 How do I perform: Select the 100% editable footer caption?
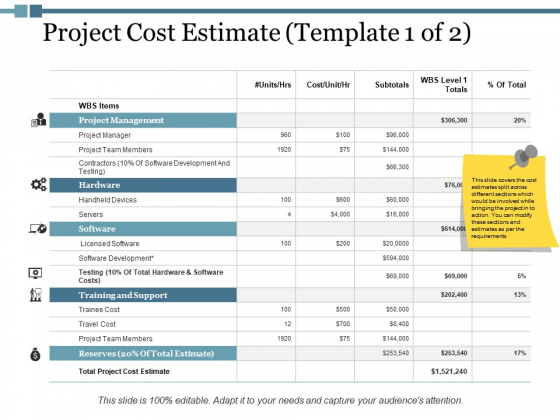click(x=280, y=401)
